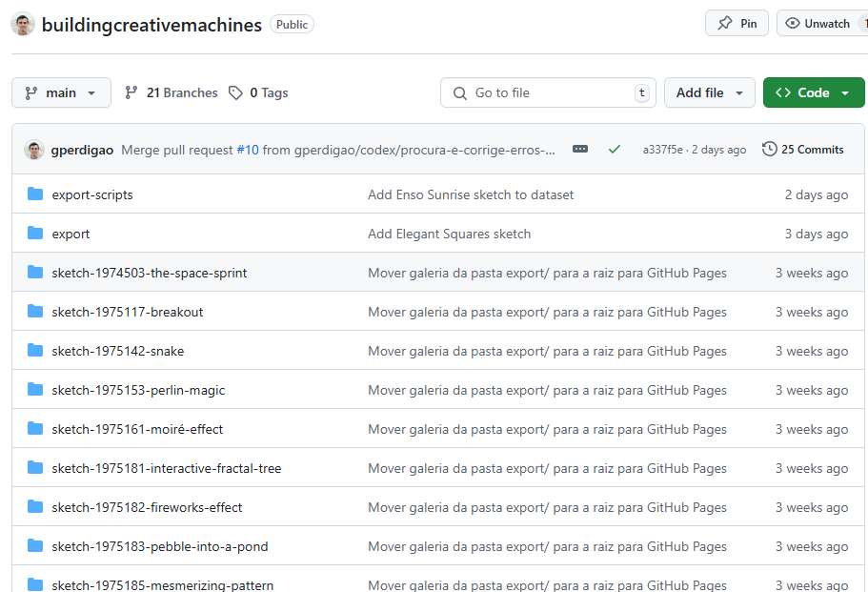868x592 pixels.
Task: Open commit message in snake row
Action: 547,351
